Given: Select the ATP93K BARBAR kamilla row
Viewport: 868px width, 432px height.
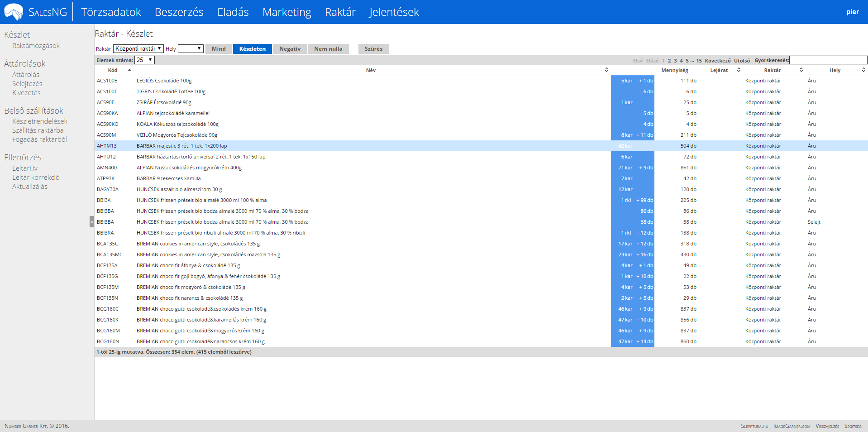Looking at the screenshot, I should (481, 178).
